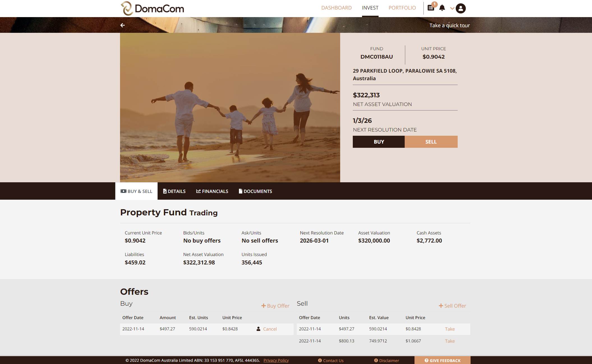The height and width of the screenshot is (364, 592).
Task: Click the SELL button
Action: 431,142
